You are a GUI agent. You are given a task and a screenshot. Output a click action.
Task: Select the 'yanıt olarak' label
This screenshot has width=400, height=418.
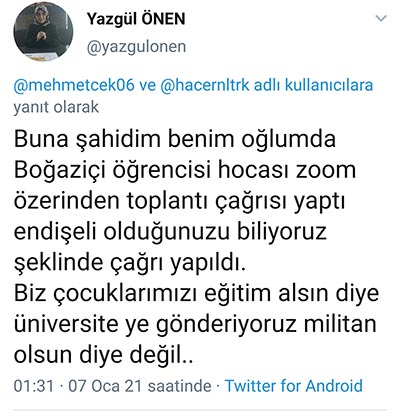click(56, 107)
